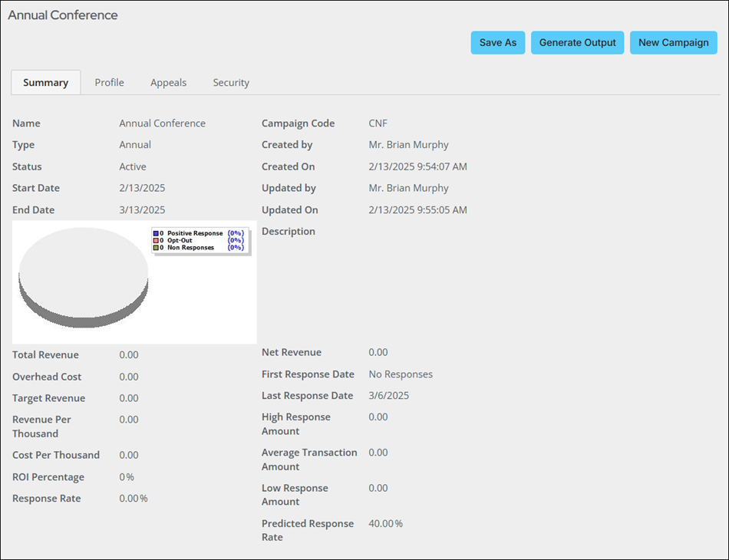Click the Start Date value 2/13/2025
The height and width of the screenshot is (560, 729).
tap(142, 188)
